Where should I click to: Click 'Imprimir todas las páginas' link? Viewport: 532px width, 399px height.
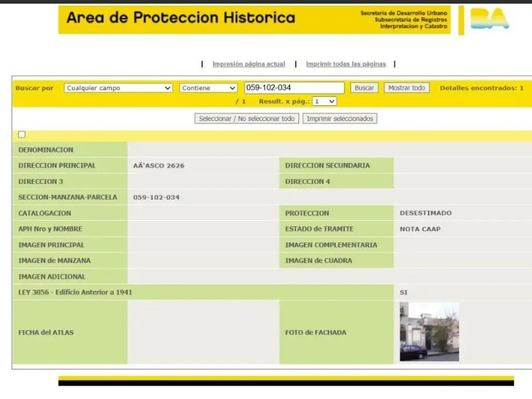click(x=345, y=64)
